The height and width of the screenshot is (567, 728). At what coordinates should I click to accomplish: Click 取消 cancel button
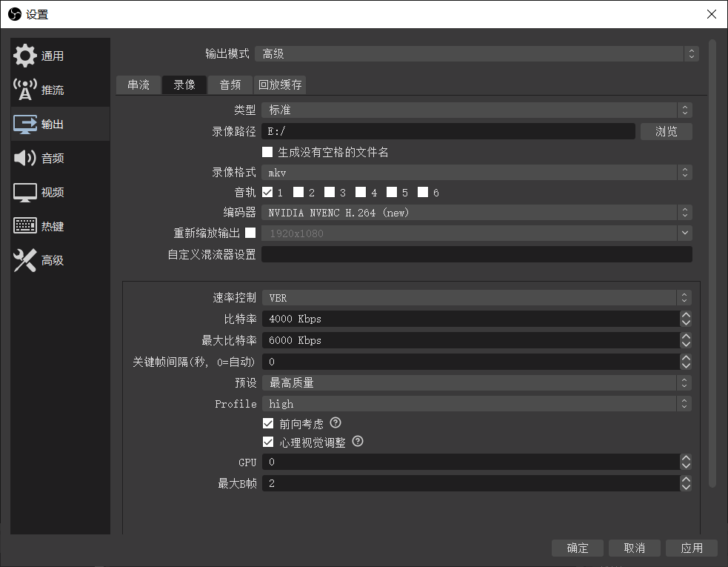point(635,548)
